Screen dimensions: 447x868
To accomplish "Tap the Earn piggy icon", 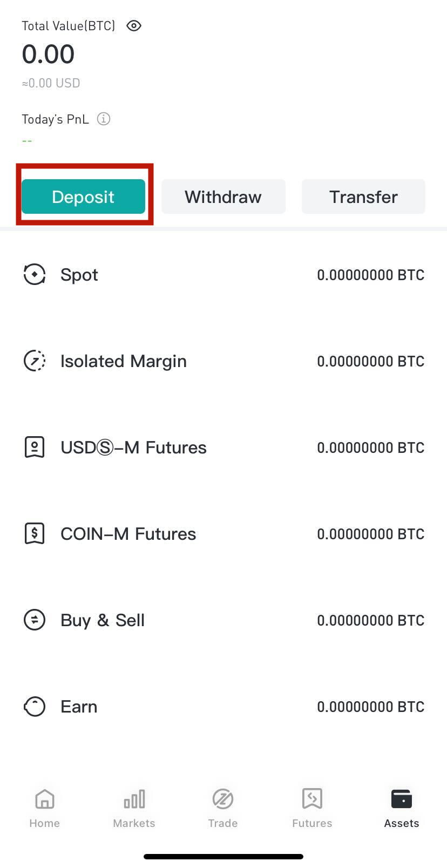I will tap(35, 706).
